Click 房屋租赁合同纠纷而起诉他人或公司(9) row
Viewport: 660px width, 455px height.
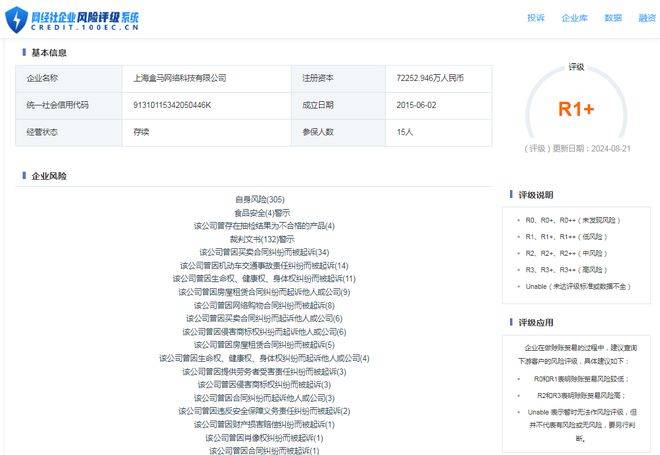pyautogui.click(x=264, y=292)
